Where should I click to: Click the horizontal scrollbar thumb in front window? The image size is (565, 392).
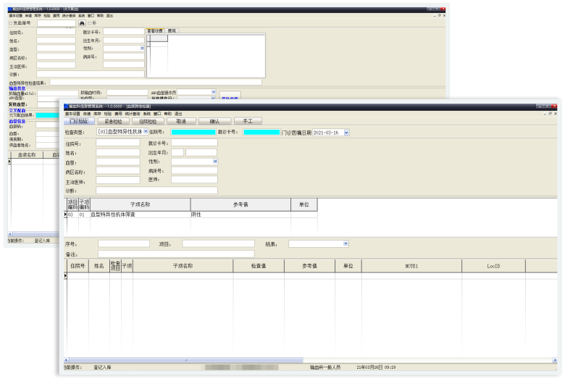tap(186, 360)
